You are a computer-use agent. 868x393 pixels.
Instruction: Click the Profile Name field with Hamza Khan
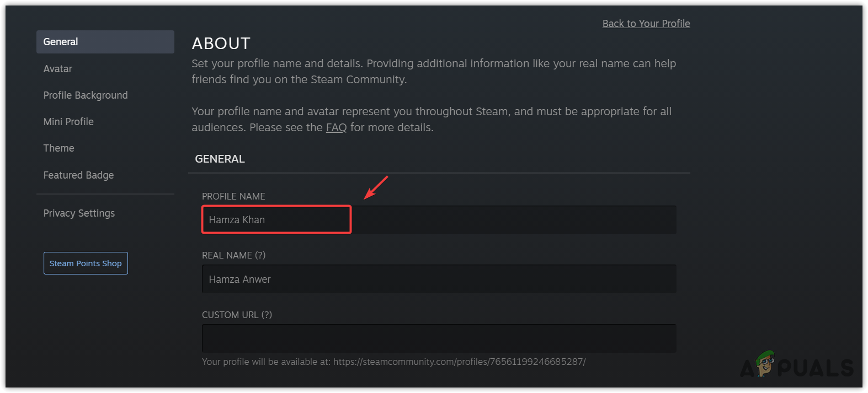(276, 220)
